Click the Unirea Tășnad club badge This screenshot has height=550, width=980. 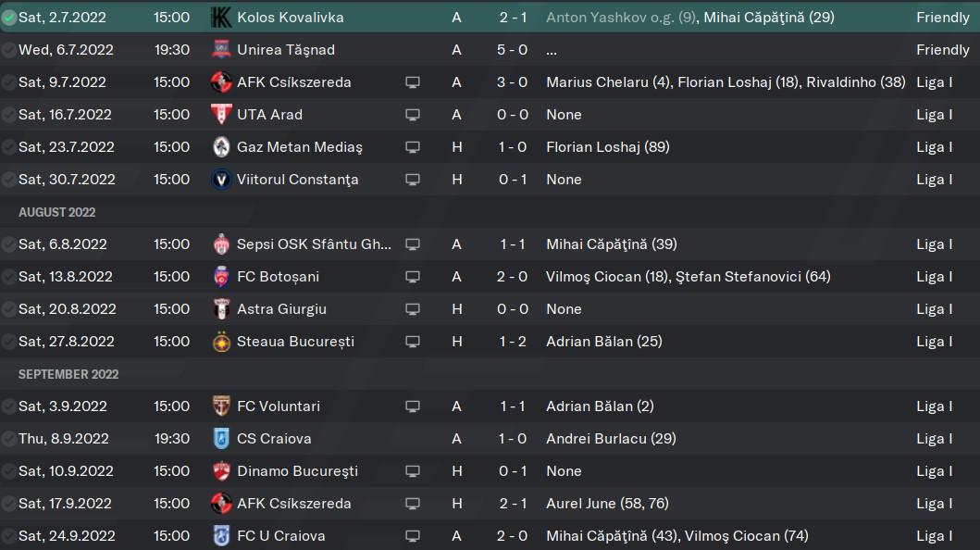coord(220,49)
